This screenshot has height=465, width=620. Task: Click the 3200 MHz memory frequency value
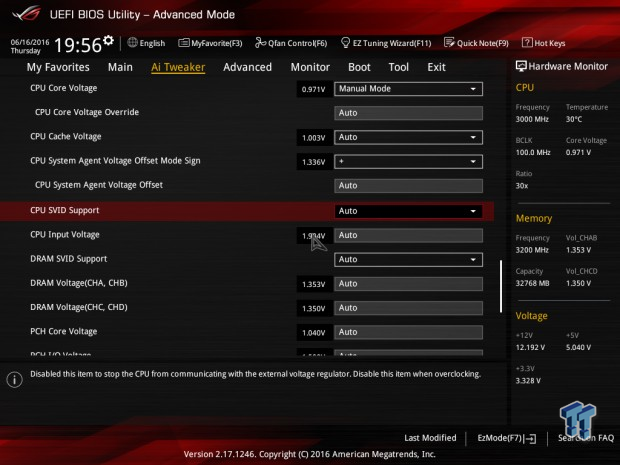(x=532, y=250)
